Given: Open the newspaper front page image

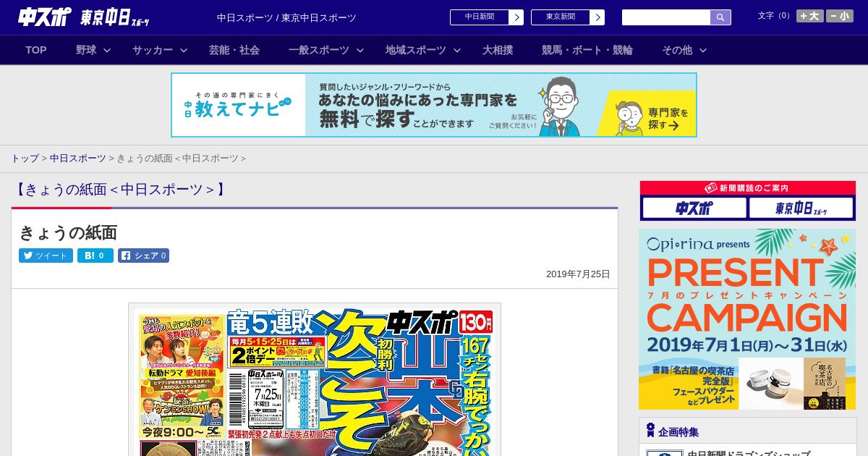Looking at the screenshot, I should click(315, 379).
